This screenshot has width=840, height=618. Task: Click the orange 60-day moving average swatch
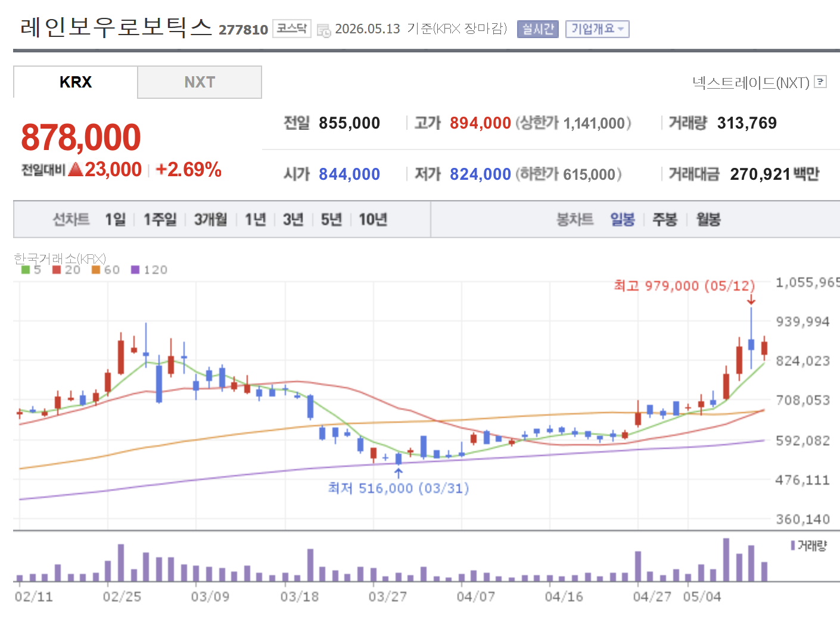click(96, 270)
